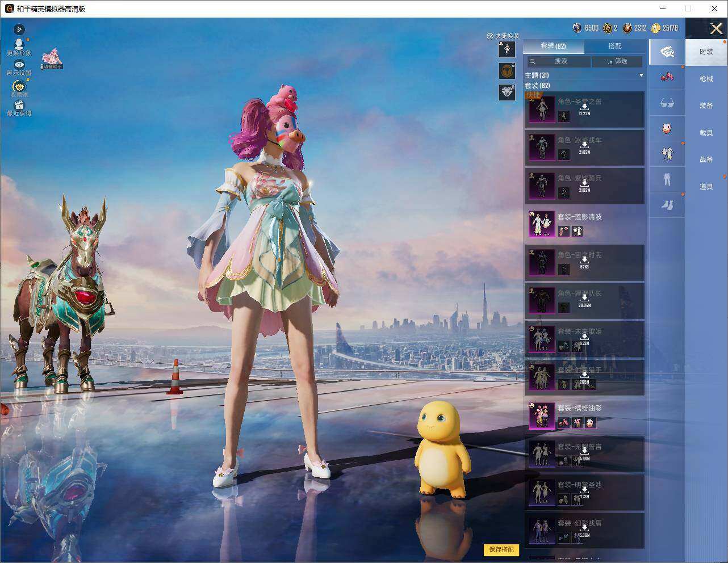The height and width of the screenshot is (563, 728).
Task: Click the pig mask item under 套装-缤纷油彩
Action: (591, 423)
